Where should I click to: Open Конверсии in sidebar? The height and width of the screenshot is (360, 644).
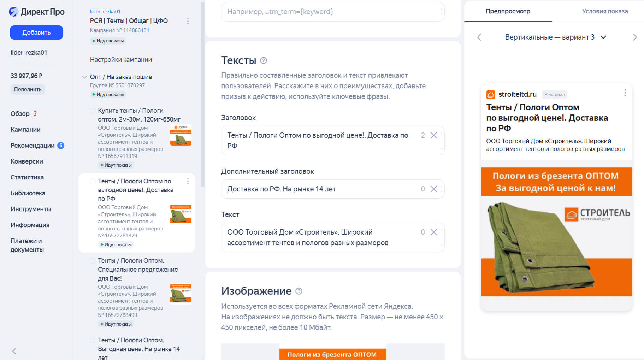pos(27,161)
